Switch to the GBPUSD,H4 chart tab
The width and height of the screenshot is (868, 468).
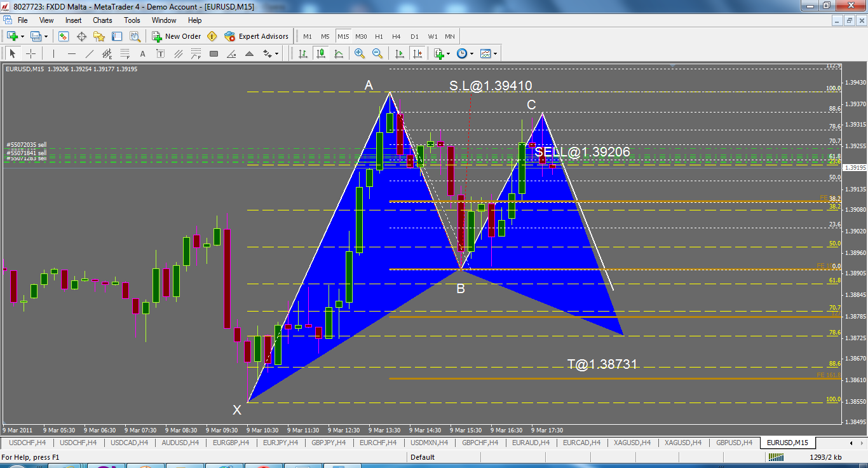click(733, 443)
